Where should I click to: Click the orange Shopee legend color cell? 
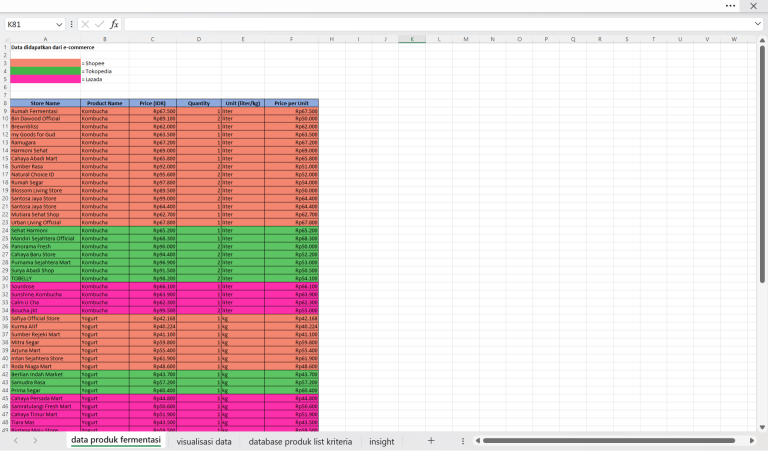click(44, 62)
